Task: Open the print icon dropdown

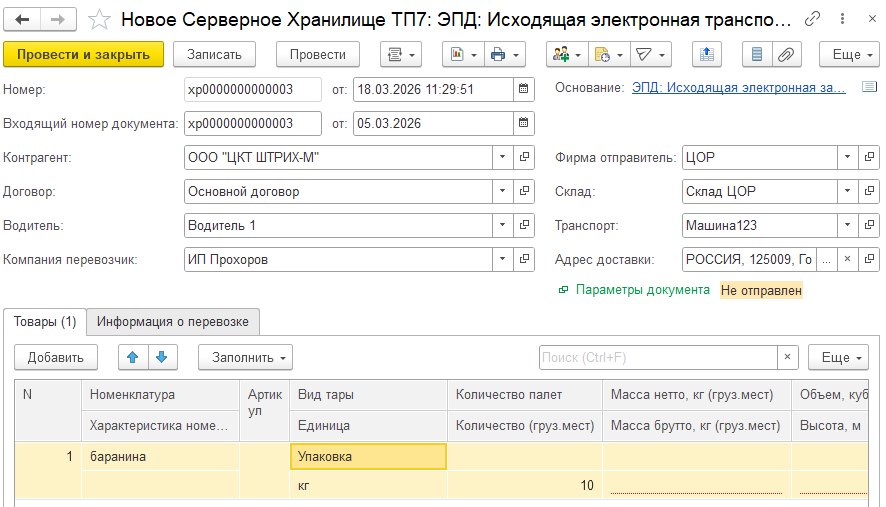Action: pyautogui.click(x=505, y=54)
